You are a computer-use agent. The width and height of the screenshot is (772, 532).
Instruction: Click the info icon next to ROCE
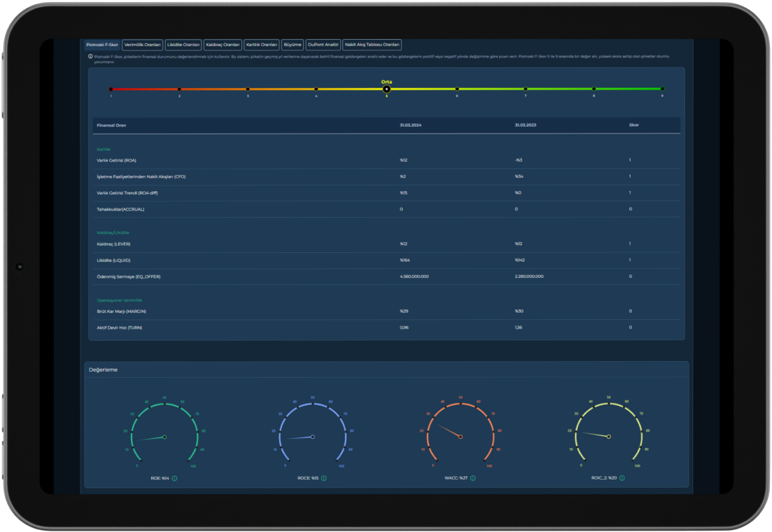[323, 478]
